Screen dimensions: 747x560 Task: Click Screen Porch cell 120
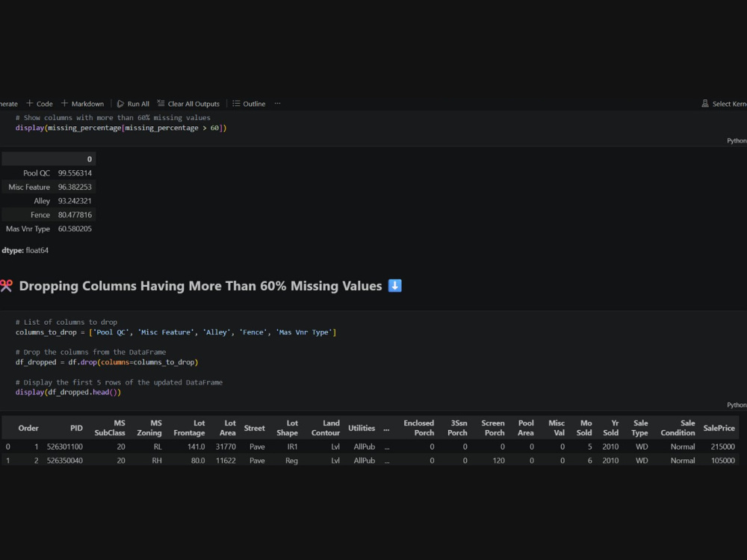click(498, 460)
